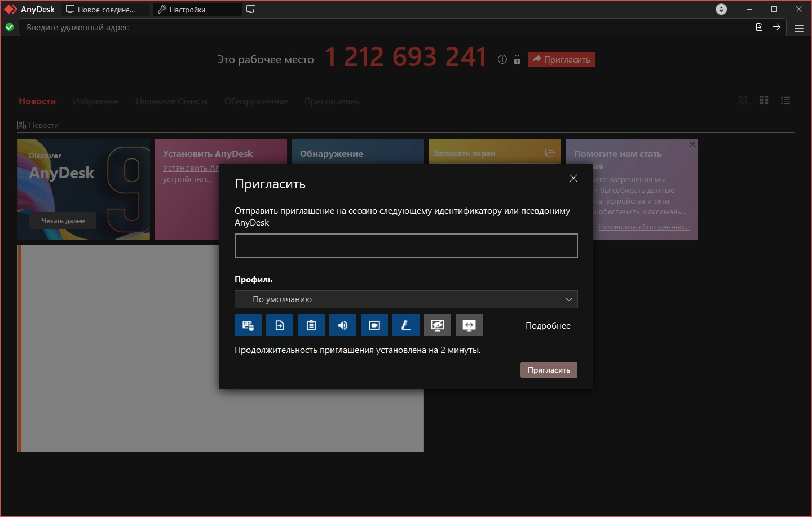This screenshot has height=517, width=812.
Task: Toggle TCP tunneling arrows-screen icon
Action: coord(469,325)
